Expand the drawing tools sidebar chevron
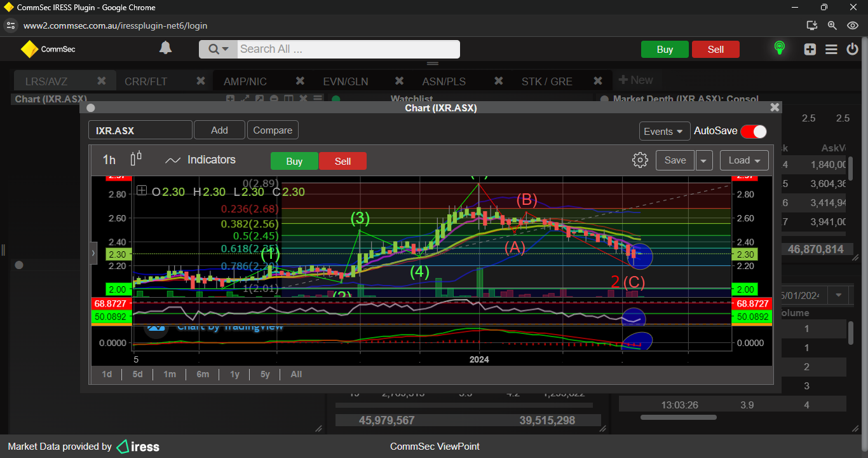 point(93,253)
